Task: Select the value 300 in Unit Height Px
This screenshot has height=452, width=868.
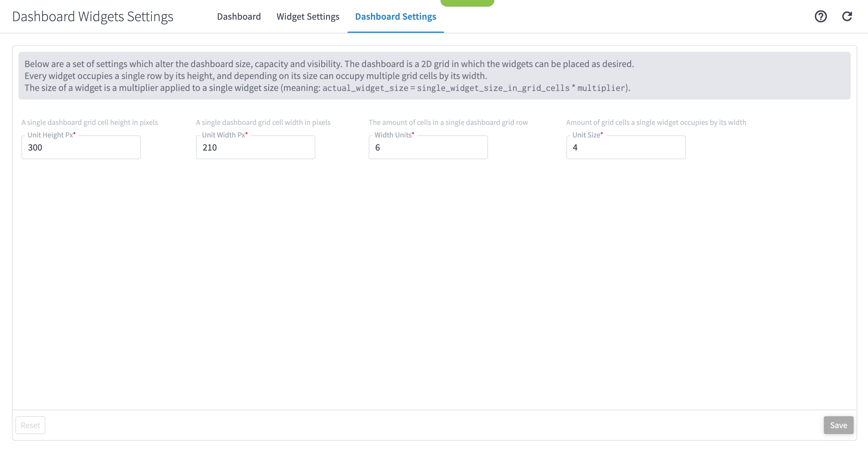Action: [x=35, y=148]
